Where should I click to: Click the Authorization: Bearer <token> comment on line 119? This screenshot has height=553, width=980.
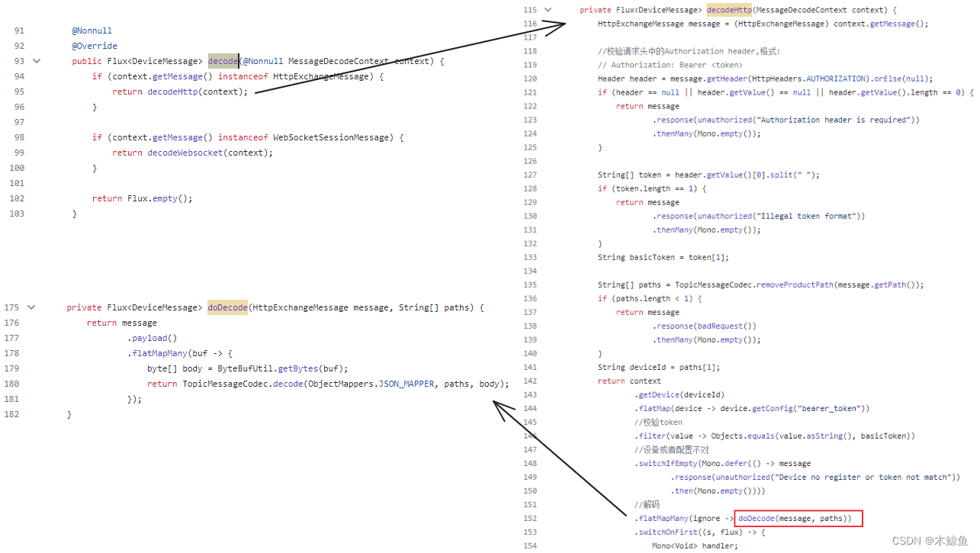coord(670,65)
